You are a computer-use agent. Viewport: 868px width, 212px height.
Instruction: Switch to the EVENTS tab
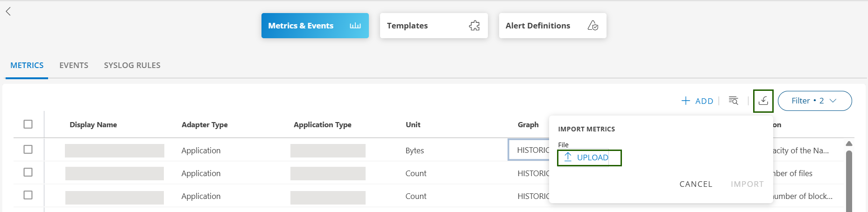(74, 65)
